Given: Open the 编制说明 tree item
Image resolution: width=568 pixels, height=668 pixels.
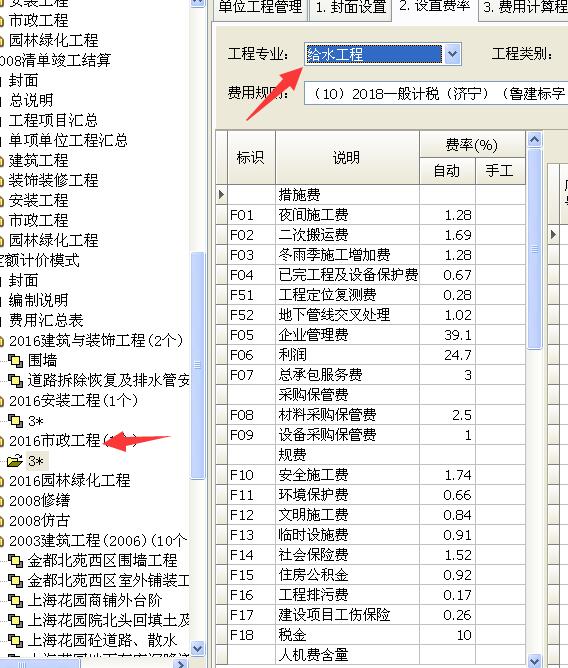Looking at the screenshot, I should [x=38, y=300].
